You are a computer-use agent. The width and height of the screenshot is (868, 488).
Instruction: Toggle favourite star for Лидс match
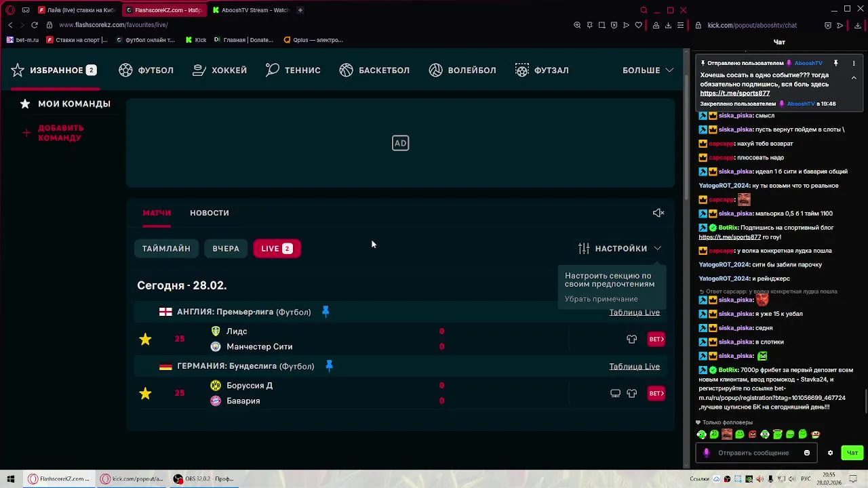[x=145, y=339]
